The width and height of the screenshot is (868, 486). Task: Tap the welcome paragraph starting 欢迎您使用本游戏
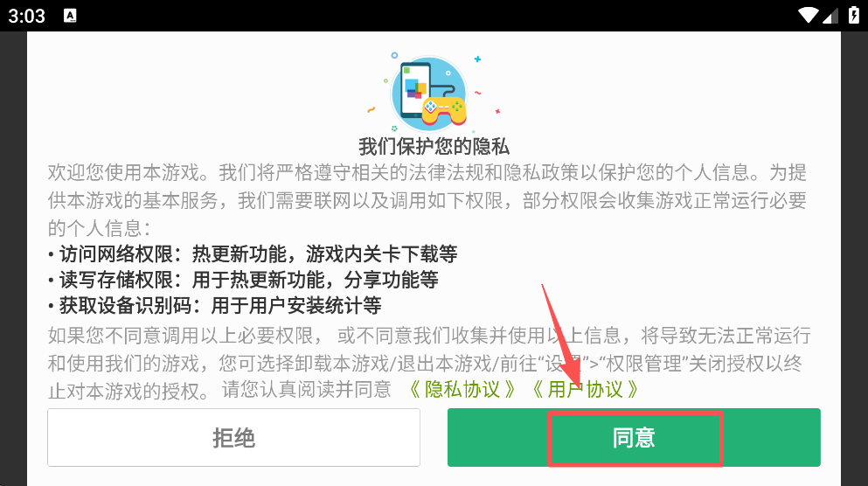coord(427,200)
